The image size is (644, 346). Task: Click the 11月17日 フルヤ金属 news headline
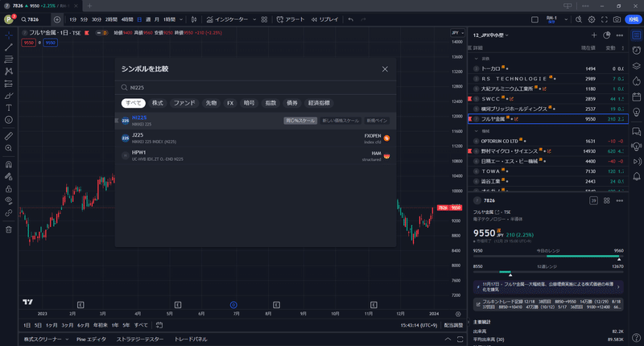tap(548, 286)
